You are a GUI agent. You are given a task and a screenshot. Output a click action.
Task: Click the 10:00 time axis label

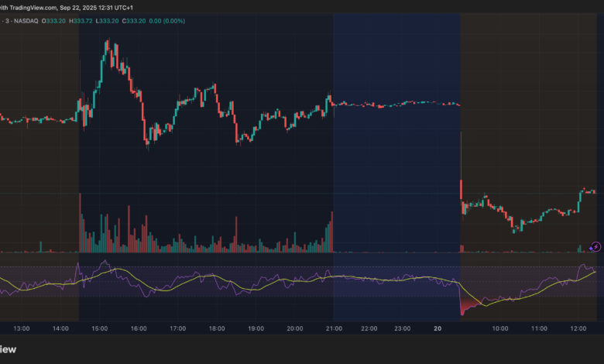click(x=499, y=328)
